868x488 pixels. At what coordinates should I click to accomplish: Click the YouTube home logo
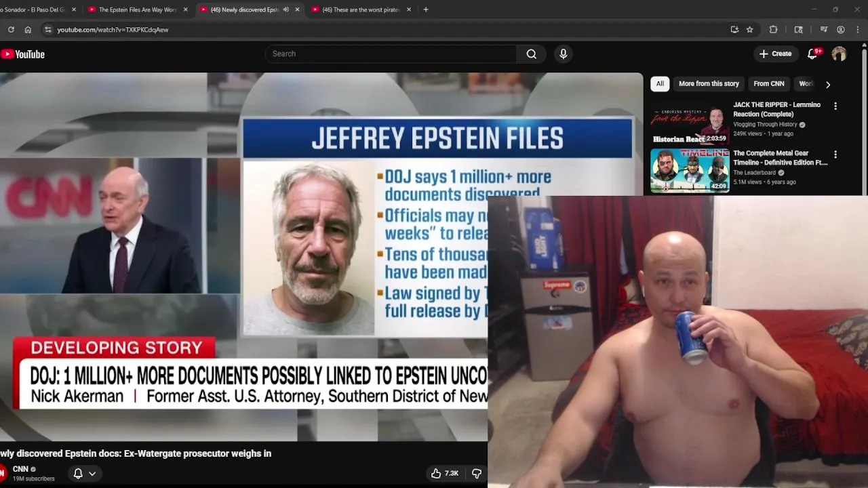[x=22, y=54]
